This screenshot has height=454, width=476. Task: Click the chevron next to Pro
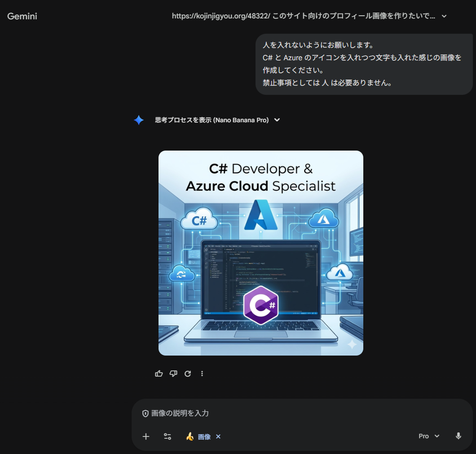pos(436,436)
